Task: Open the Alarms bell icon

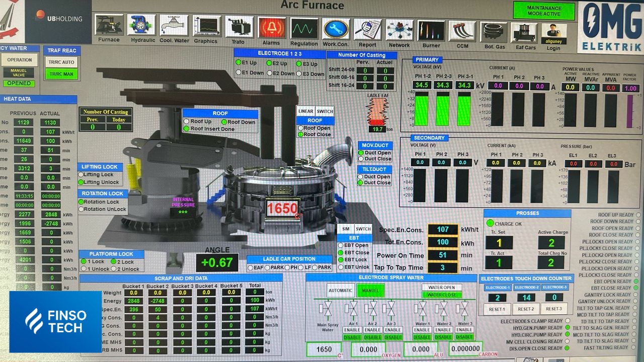Action: pos(271,28)
